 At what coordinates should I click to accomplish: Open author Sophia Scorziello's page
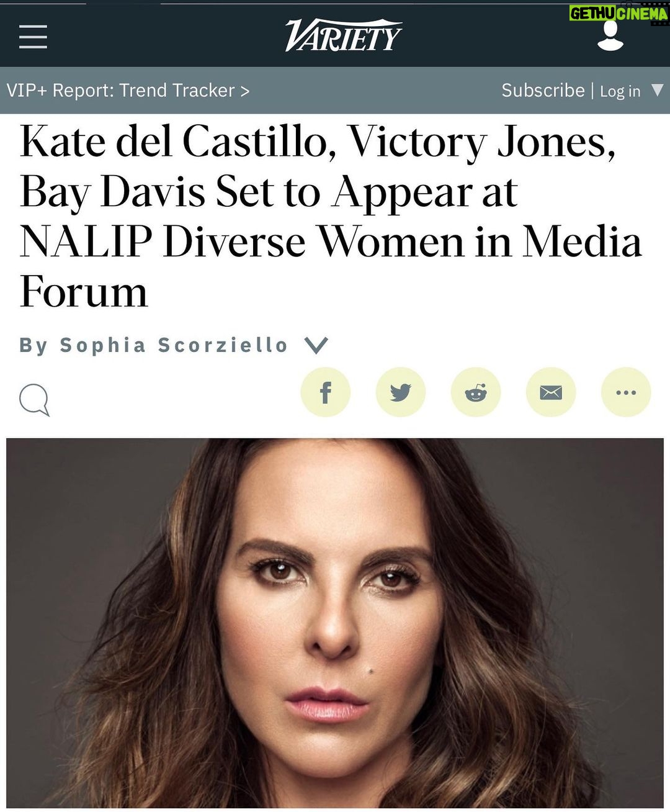pos(174,345)
